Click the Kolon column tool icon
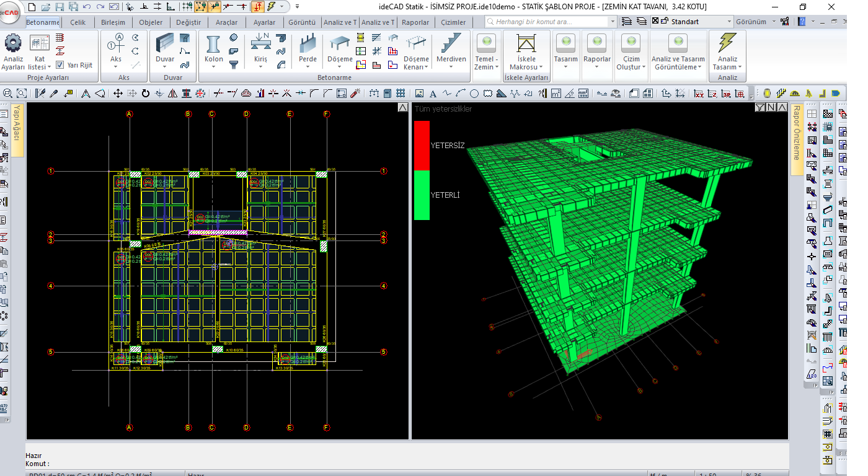 (213, 45)
